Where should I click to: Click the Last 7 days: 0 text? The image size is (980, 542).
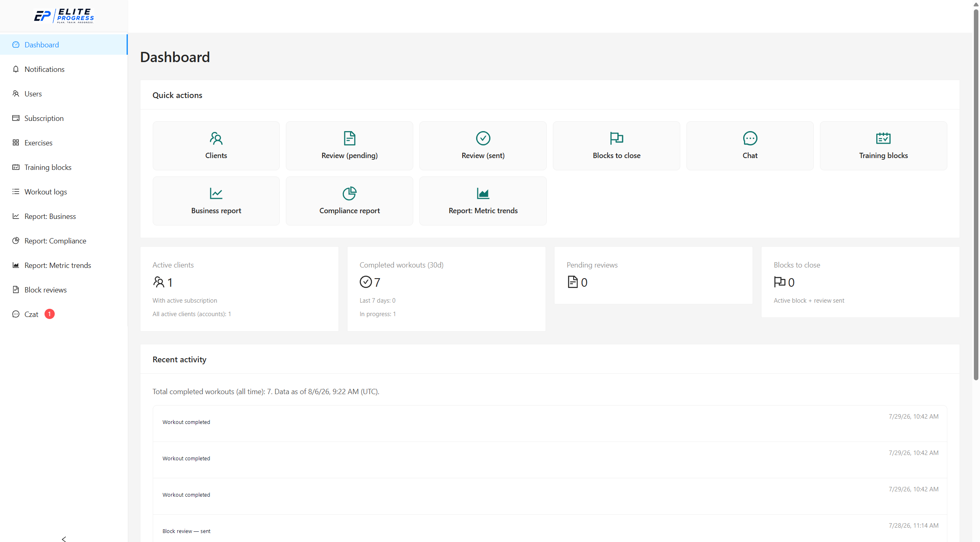(378, 300)
